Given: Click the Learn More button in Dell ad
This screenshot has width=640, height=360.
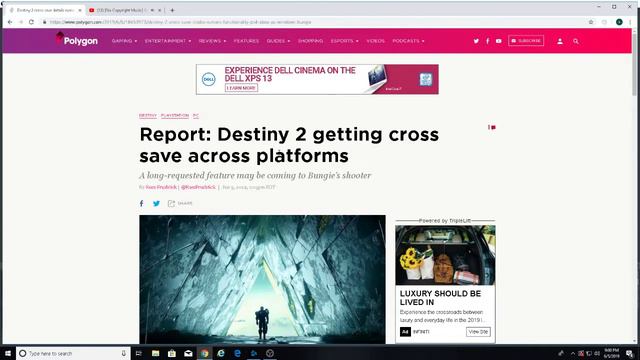Looking at the screenshot, I should (241, 88).
